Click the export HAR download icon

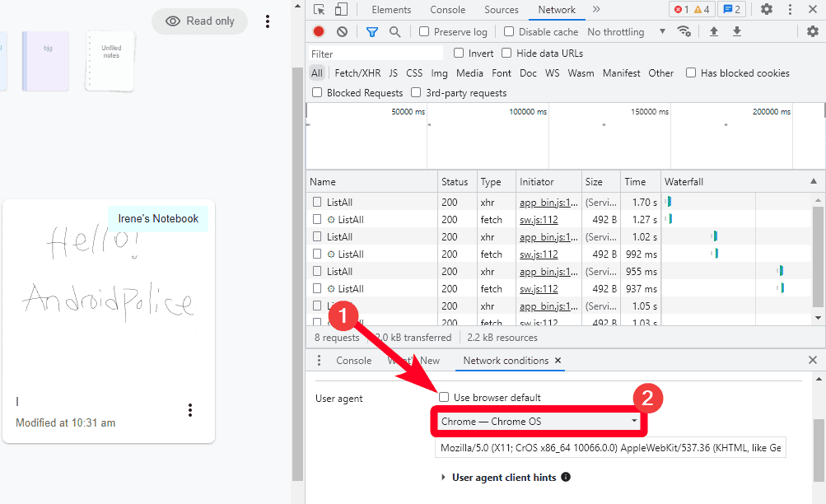pos(737,32)
